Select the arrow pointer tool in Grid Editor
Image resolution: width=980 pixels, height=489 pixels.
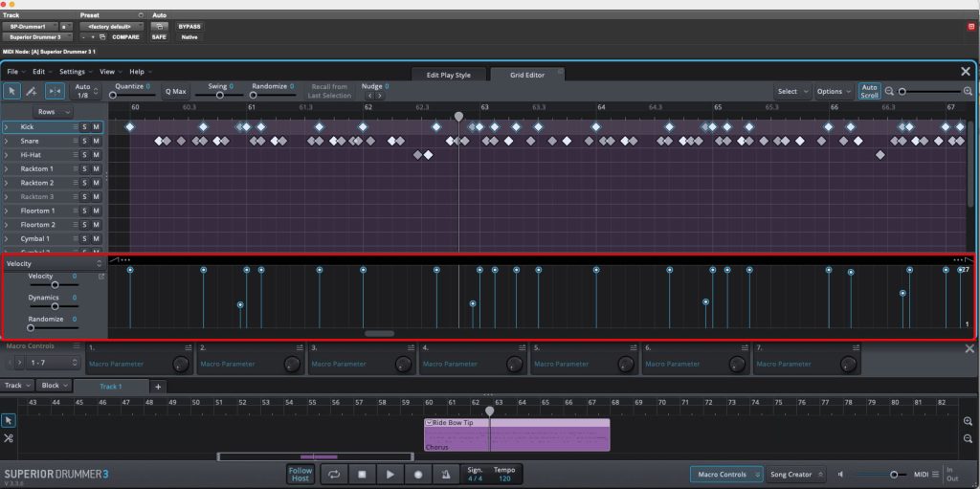pyautogui.click(x=11, y=91)
